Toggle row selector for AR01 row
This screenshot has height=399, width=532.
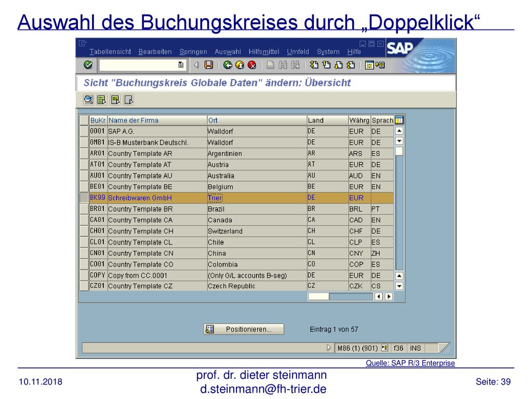pos(84,153)
